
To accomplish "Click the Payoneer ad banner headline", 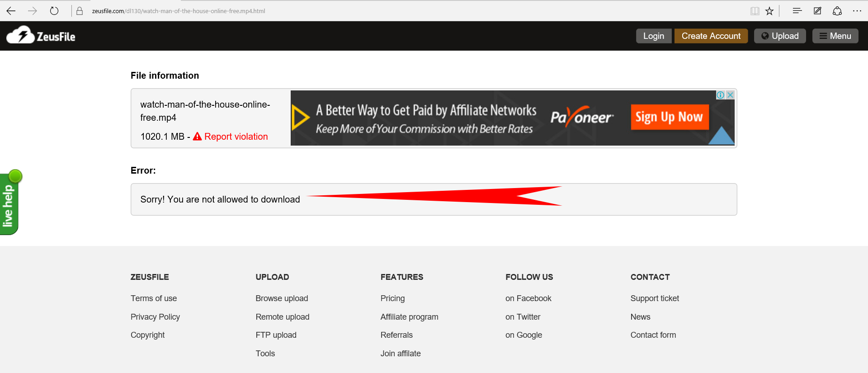I will click(x=426, y=110).
